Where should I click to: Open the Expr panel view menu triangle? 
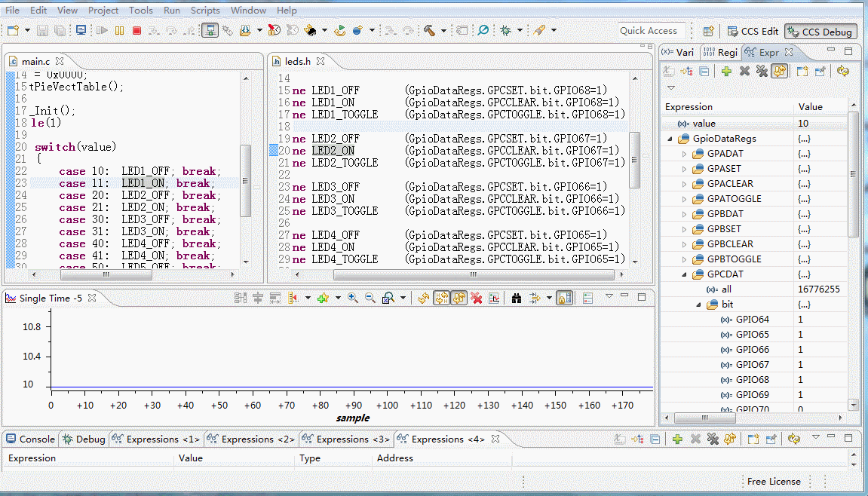click(671, 87)
